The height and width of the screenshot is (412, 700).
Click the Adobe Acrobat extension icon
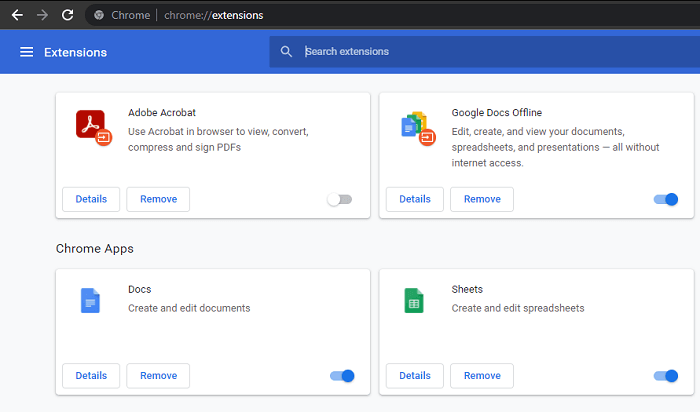92,126
